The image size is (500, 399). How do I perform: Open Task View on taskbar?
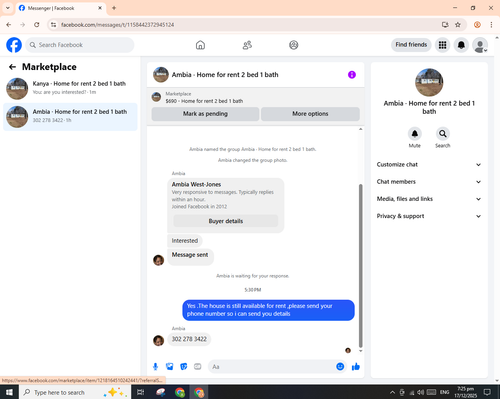pos(141,392)
